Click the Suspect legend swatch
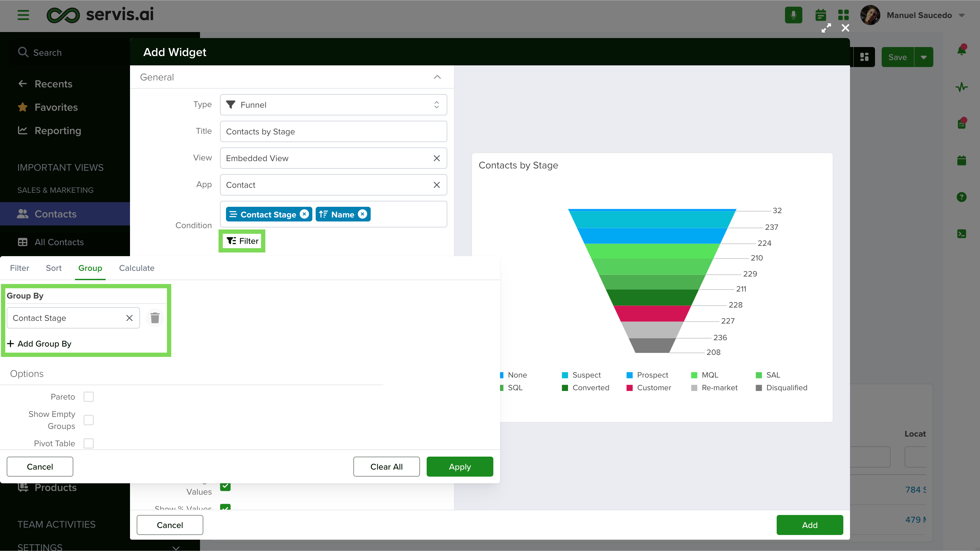This screenshot has height=551, width=980. (565, 375)
